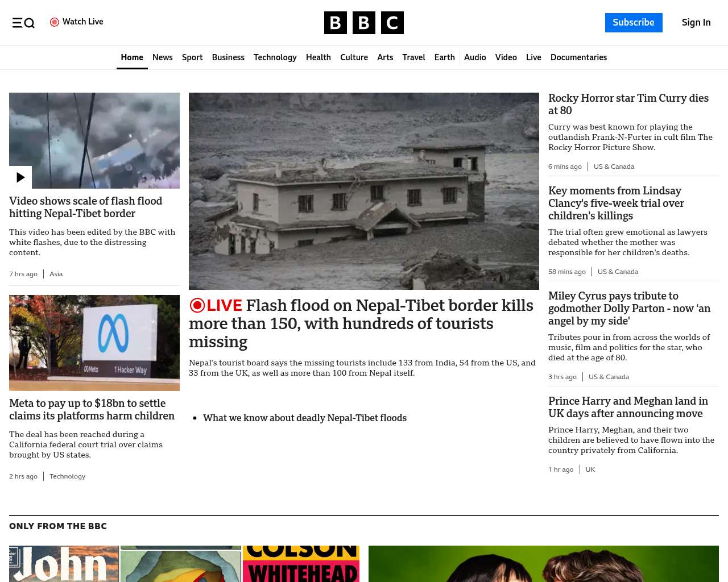728x582 pixels.
Task: Open the Travel section
Action: click(413, 57)
